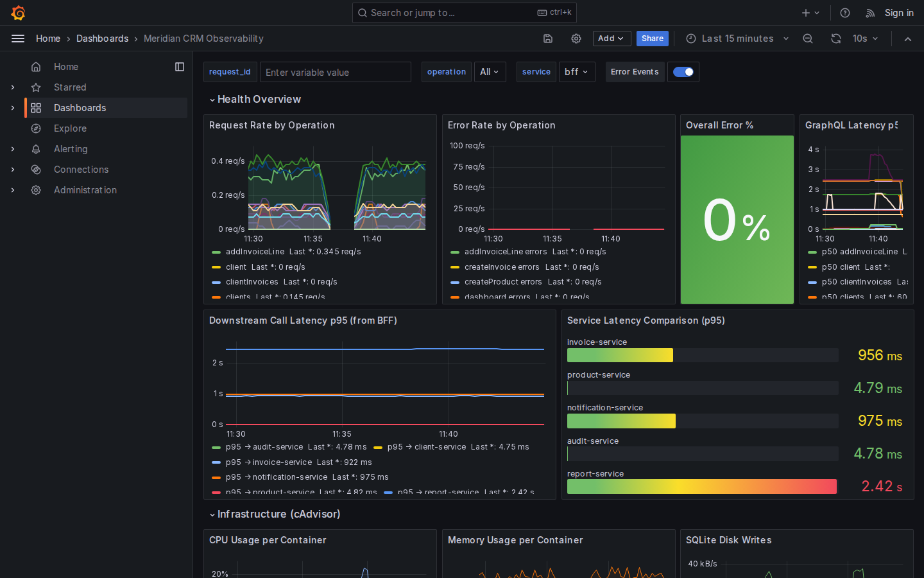The width and height of the screenshot is (924, 578).
Task: Open the news RSS feed icon
Action: [x=870, y=13]
